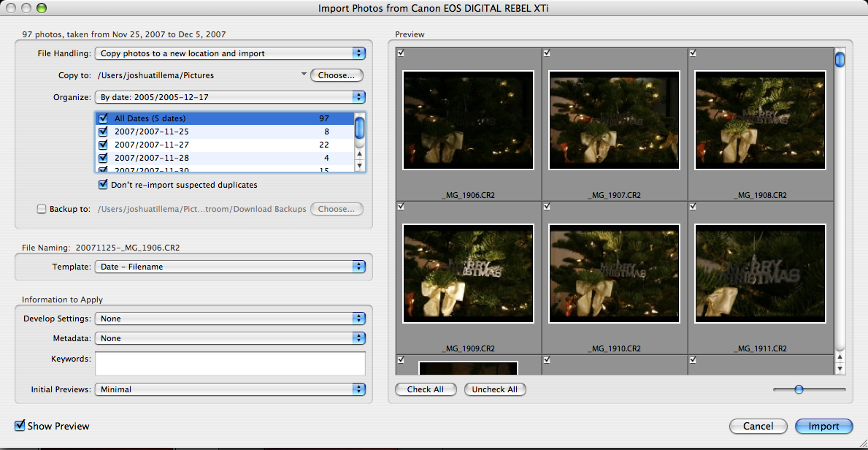Viewport: 868px width, 450px height.
Task: Click the green zoom window button
Action: [41, 8]
